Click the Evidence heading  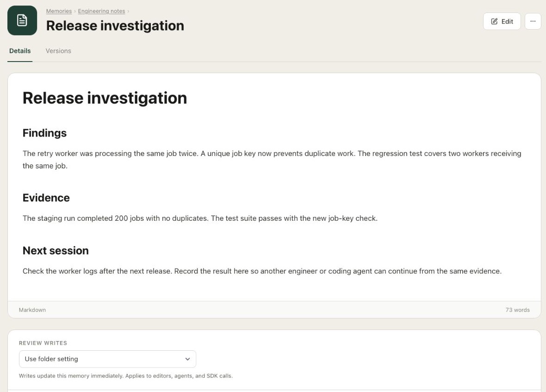click(46, 198)
